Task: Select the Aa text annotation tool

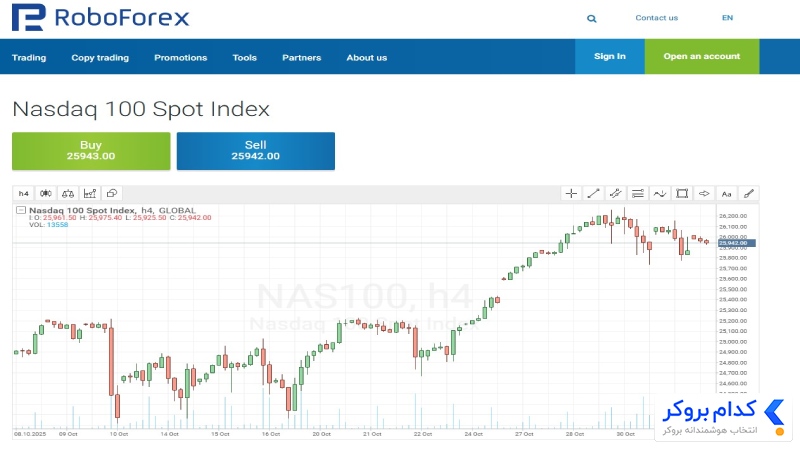Action: [727, 193]
